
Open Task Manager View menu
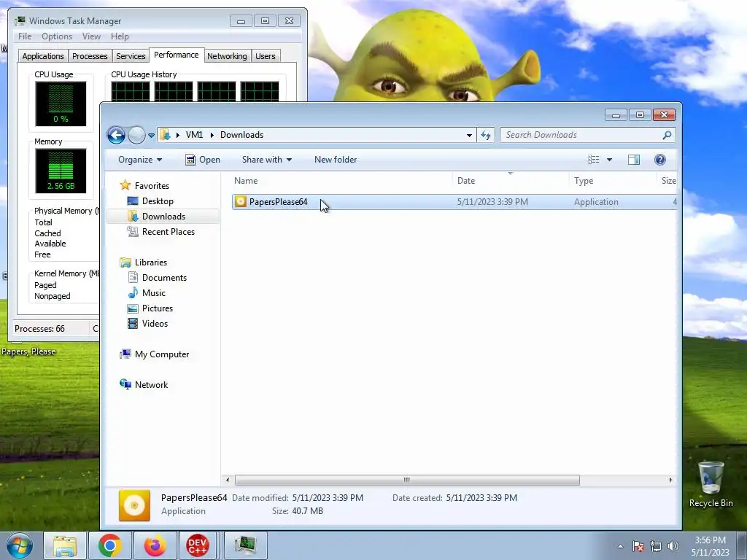tap(91, 36)
